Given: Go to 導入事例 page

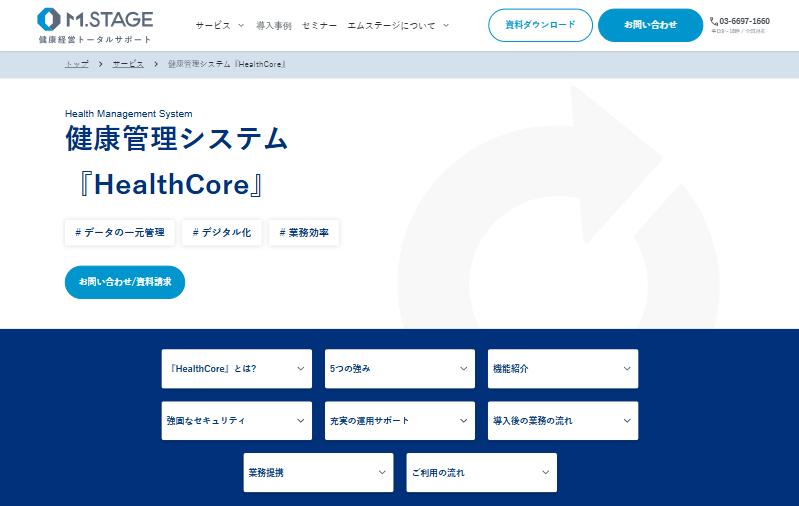Looking at the screenshot, I should (x=274, y=25).
